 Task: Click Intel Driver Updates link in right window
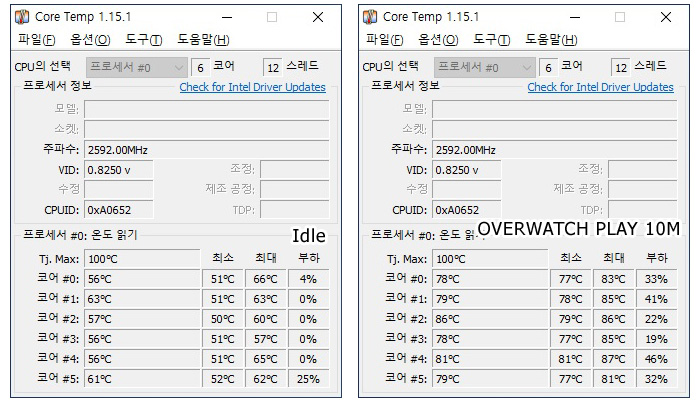[x=600, y=87]
